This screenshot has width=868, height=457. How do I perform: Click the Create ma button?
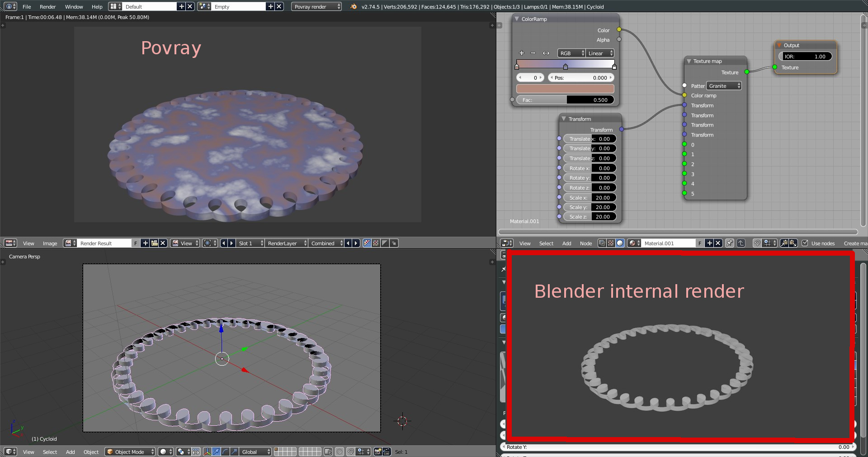coord(855,243)
